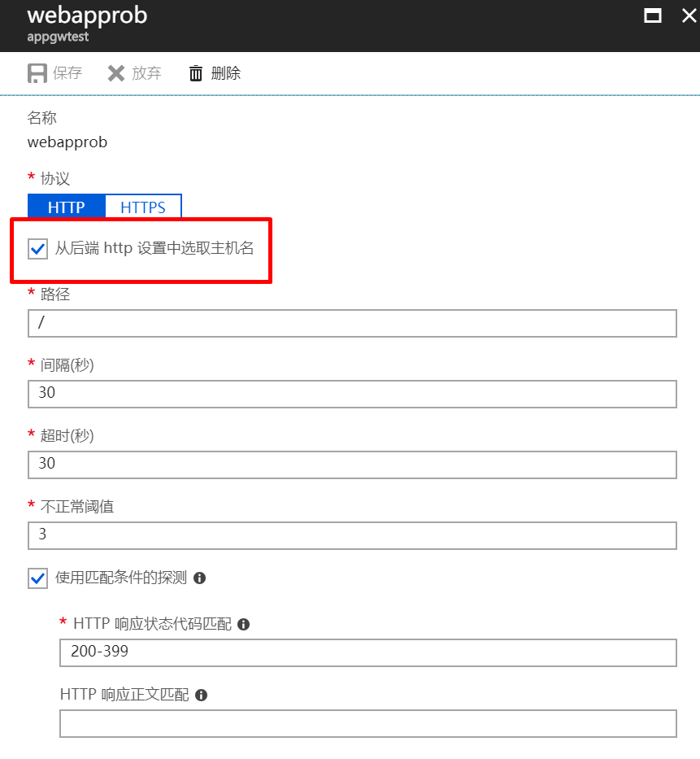The height and width of the screenshot is (759, 700).
Task: Click the 超时(秒) text box
Action: [351, 465]
